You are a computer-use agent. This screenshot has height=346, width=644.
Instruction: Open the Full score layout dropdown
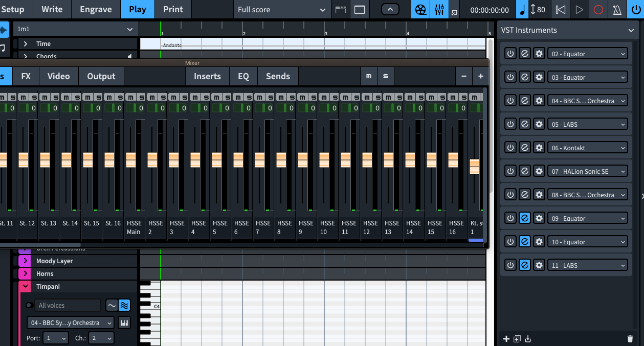[x=281, y=10]
